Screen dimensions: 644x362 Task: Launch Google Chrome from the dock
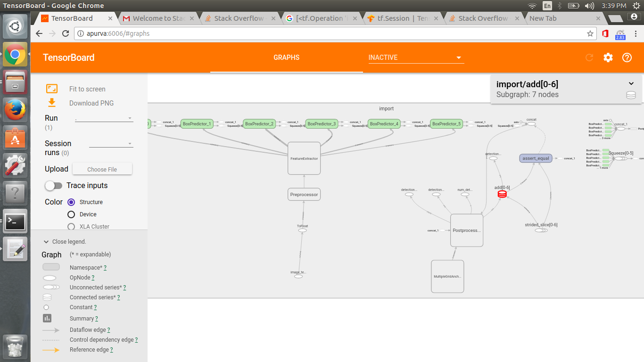[15, 54]
